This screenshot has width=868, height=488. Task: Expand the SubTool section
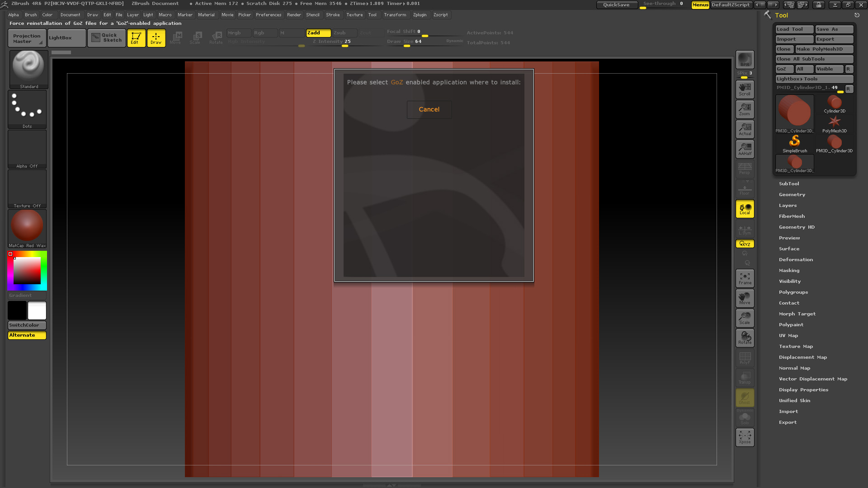point(789,184)
